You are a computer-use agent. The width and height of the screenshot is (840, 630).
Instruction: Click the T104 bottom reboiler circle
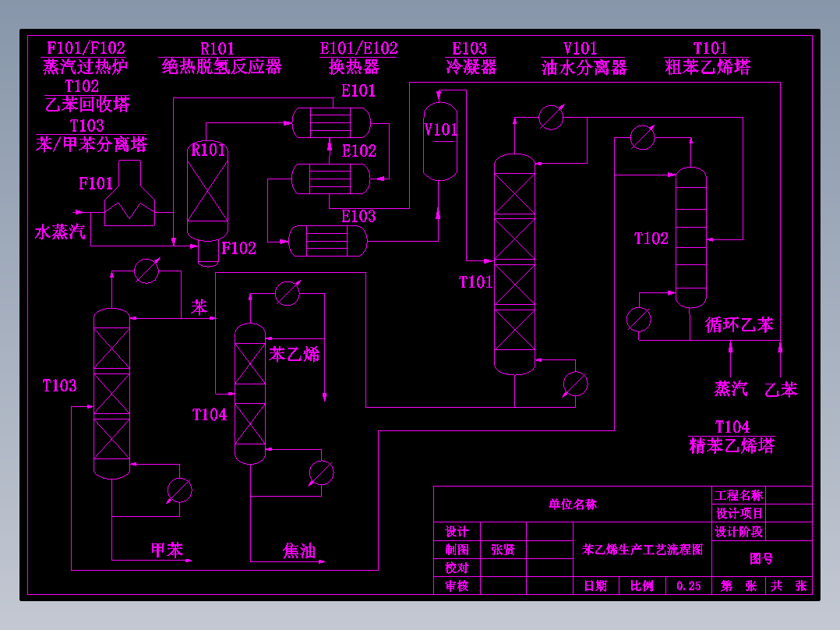click(x=321, y=473)
